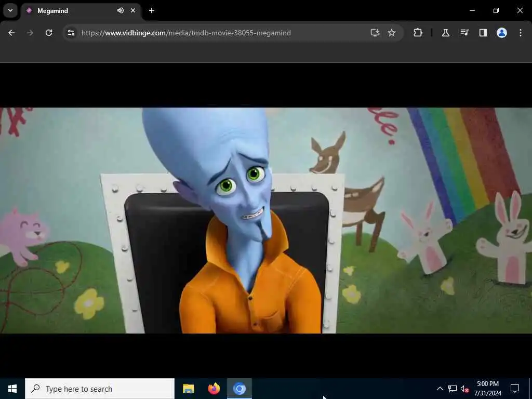Open a new browser tab

coord(152,10)
